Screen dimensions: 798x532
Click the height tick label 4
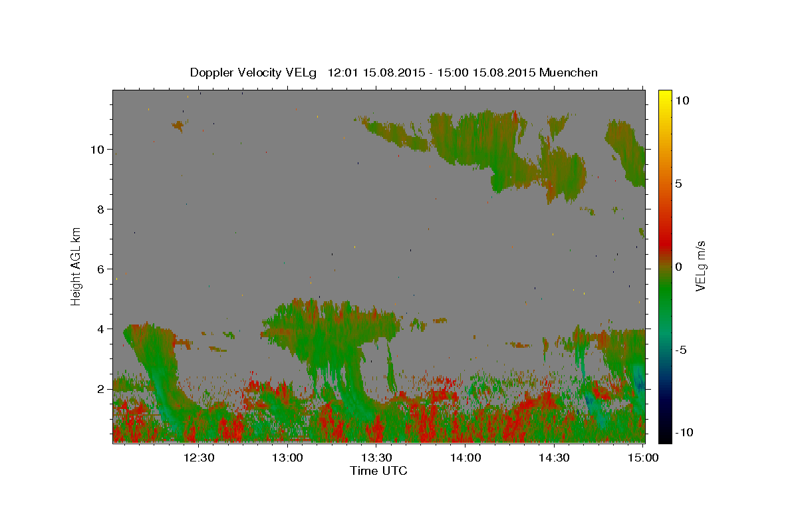(x=101, y=329)
